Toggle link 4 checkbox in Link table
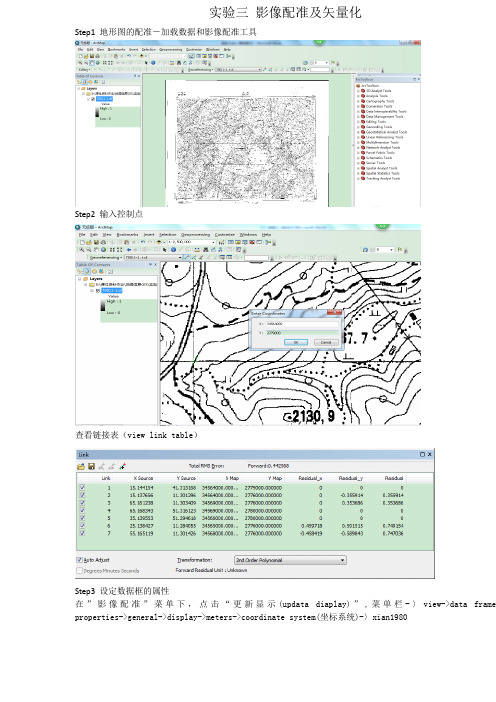Viewport: 496px width, 702px height. (82, 510)
